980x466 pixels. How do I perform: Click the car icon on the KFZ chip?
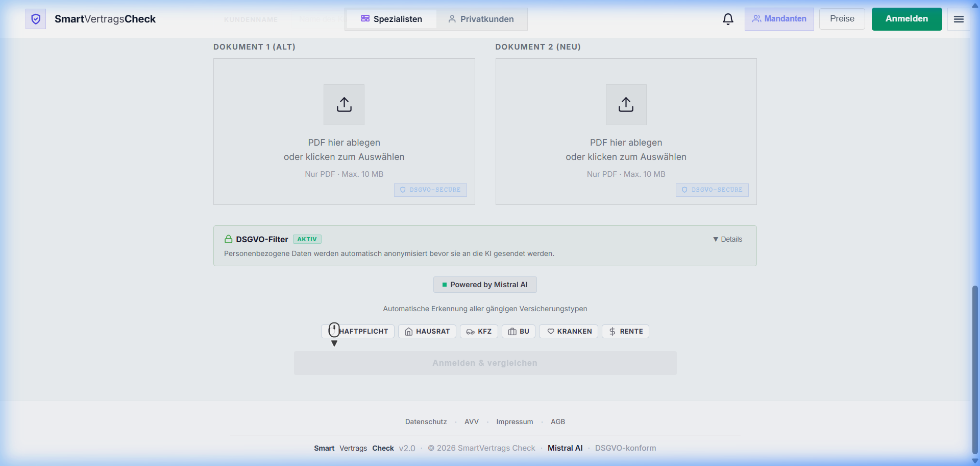(x=469, y=331)
